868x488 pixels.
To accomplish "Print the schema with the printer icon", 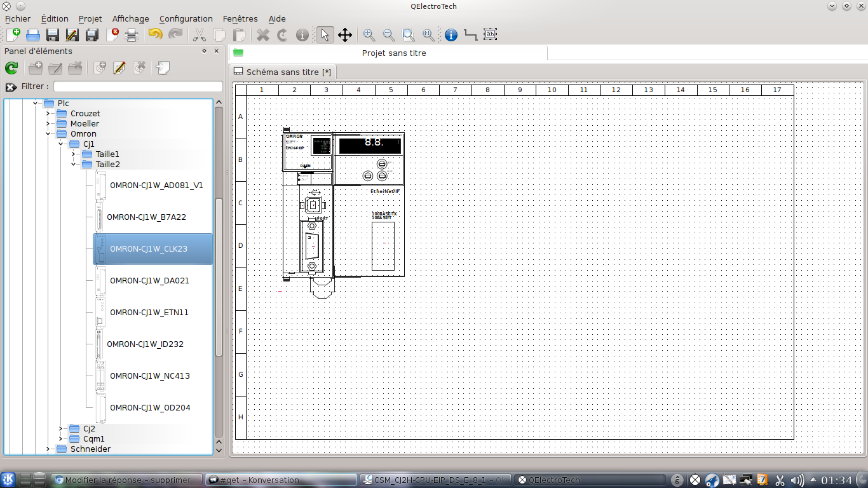I will 132,35.
